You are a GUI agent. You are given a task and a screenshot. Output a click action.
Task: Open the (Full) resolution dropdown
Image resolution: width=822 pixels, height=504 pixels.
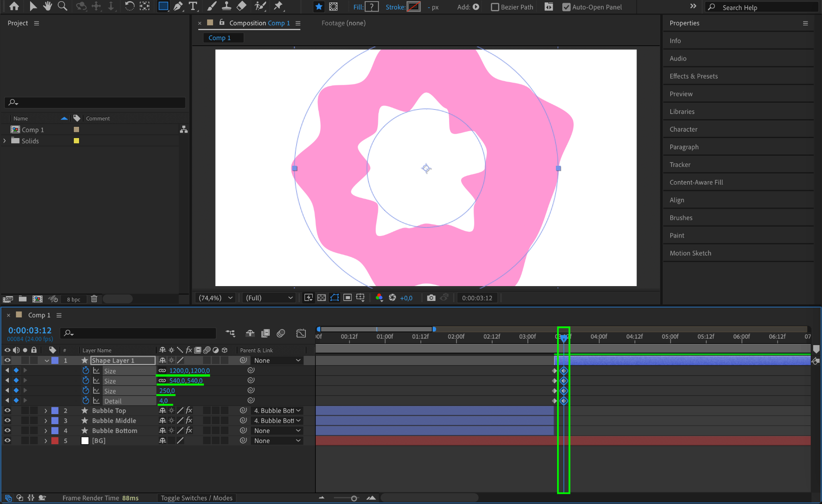[x=269, y=298]
